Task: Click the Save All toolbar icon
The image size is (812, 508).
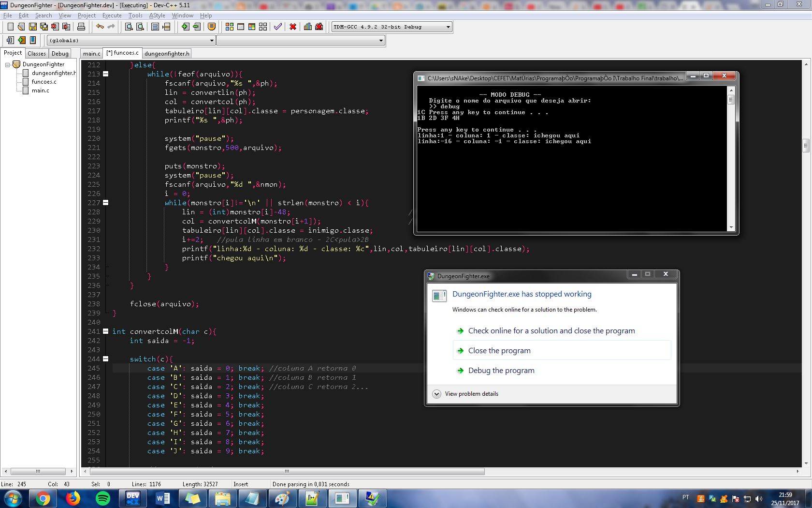Action: [44, 27]
